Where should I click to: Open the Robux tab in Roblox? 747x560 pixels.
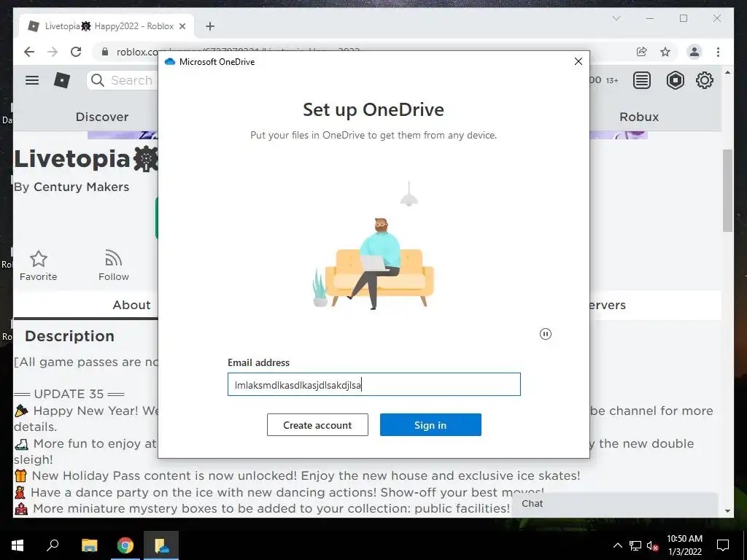pos(639,117)
